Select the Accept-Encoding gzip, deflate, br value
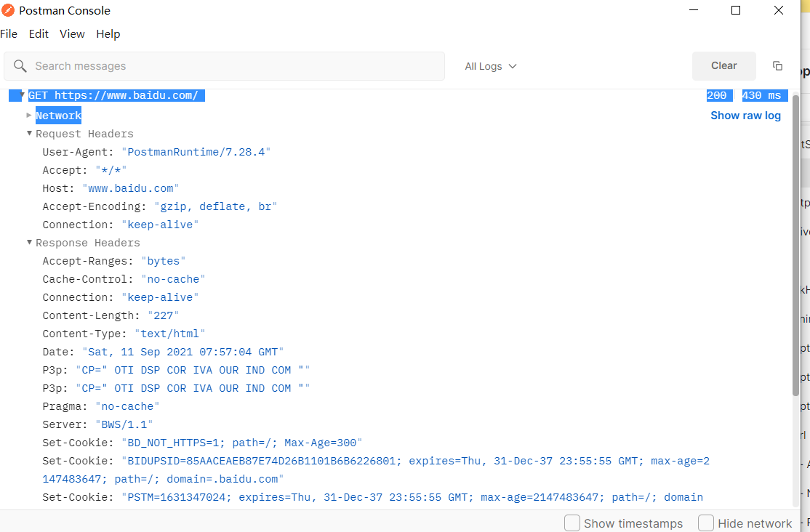The image size is (810, 532). pos(215,206)
